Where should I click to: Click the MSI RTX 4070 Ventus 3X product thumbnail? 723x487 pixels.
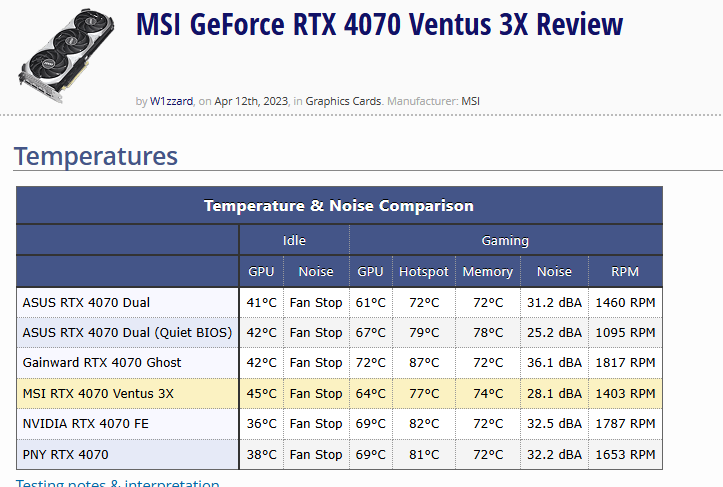pyautogui.click(x=66, y=54)
